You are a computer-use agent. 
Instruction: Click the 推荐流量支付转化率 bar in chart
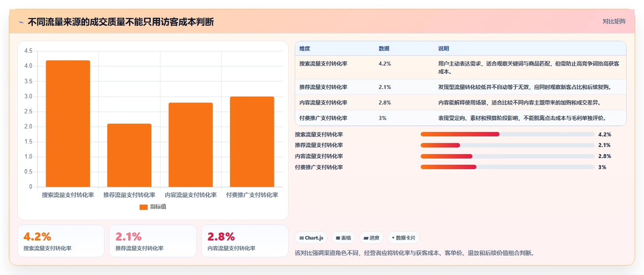[129, 155]
